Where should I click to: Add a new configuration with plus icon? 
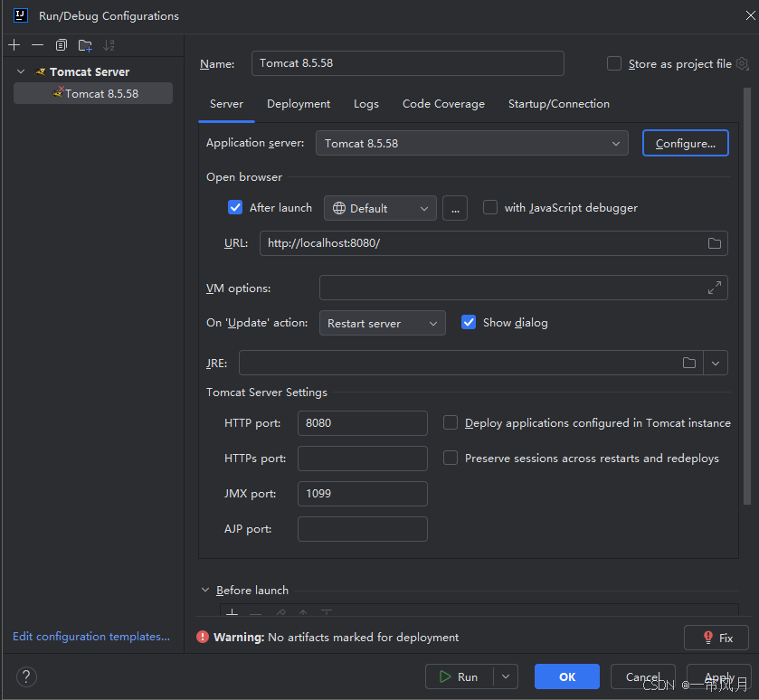tap(14, 45)
